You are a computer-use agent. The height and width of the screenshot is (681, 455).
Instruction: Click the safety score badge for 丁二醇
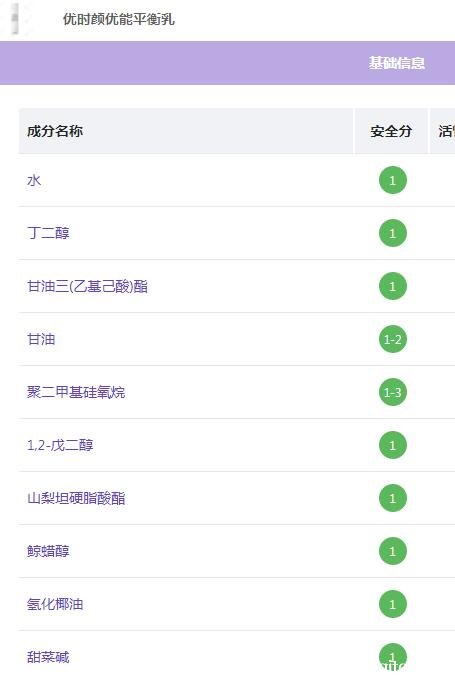(x=393, y=233)
